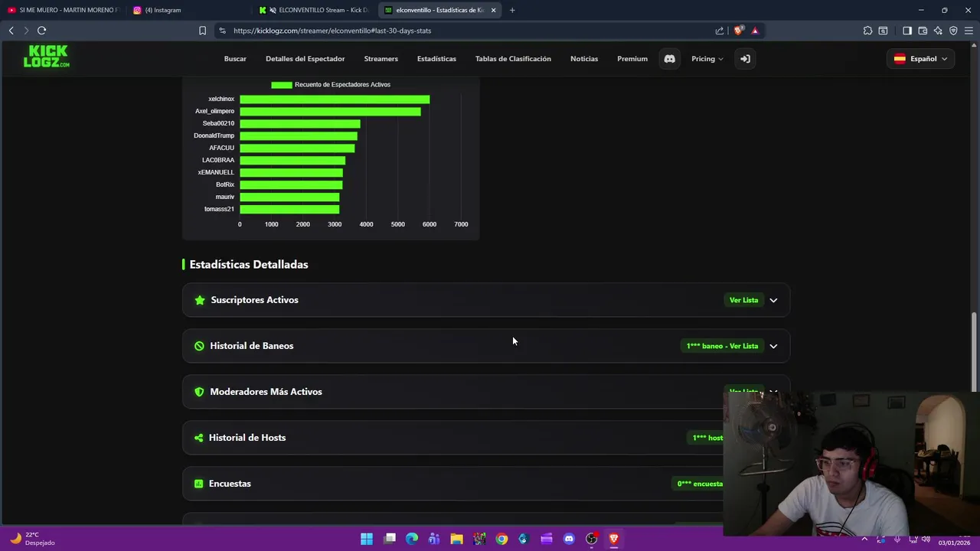Open Brave Wallet icon

923,31
